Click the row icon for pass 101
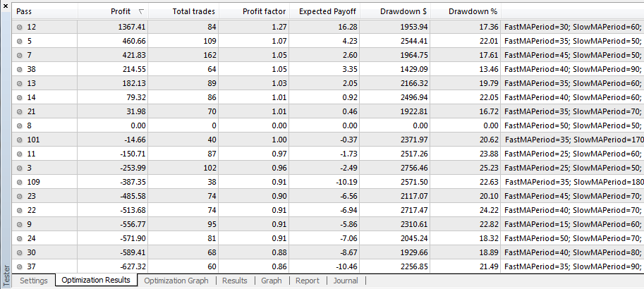Image resolution: width=644 pixels, height=289 pixels. (x=20, y=140)
